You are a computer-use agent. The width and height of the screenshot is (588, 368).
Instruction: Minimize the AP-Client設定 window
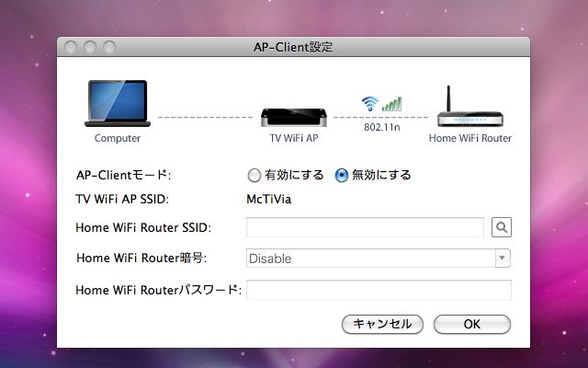tap(90, 47)
